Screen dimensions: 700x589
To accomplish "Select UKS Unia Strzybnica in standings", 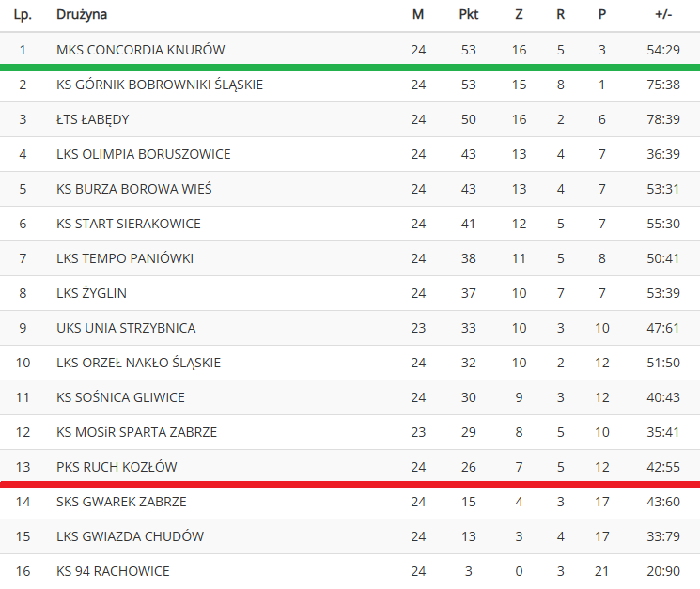I will 126,328.
